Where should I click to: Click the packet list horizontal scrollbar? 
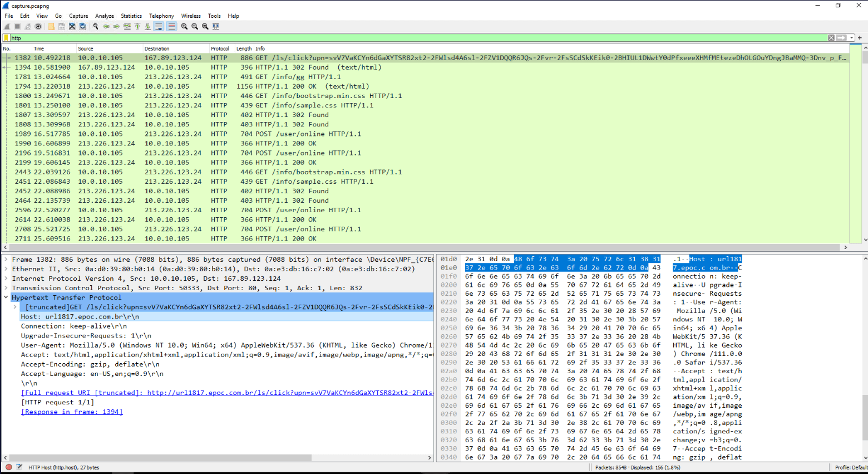pos(426,247)
